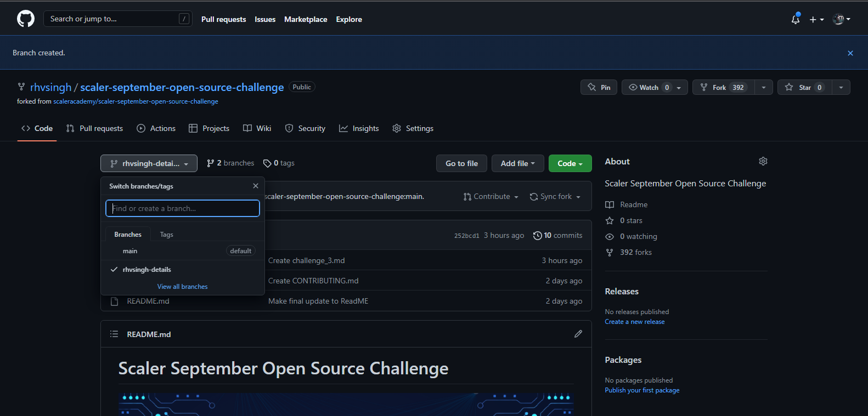The height and width of the screenshot is (416, 868).
Task: Open the forked-from scaleracademy repository link
Action: 136,101
